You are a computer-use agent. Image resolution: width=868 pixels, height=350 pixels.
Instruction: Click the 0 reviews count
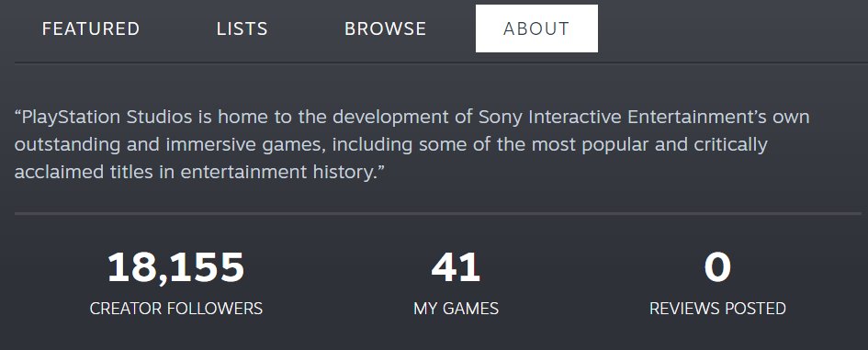pyautogui.click(x=717, y=267)
